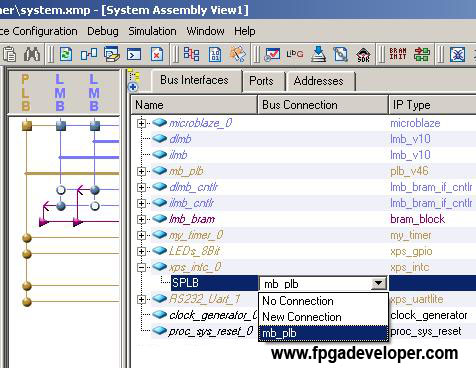This screenshot has width=476, height=368.
Task: Click the debug bug toolbar icon
Action: 457,54
